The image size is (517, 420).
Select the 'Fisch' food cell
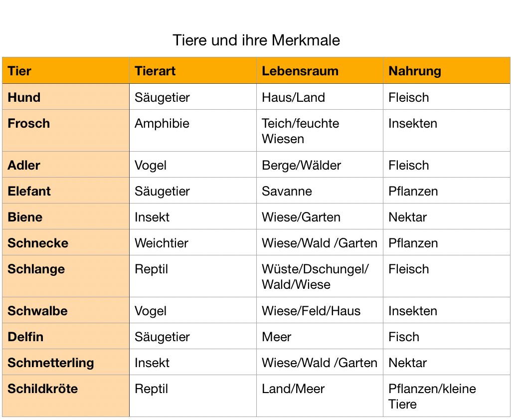coord(446,337)
